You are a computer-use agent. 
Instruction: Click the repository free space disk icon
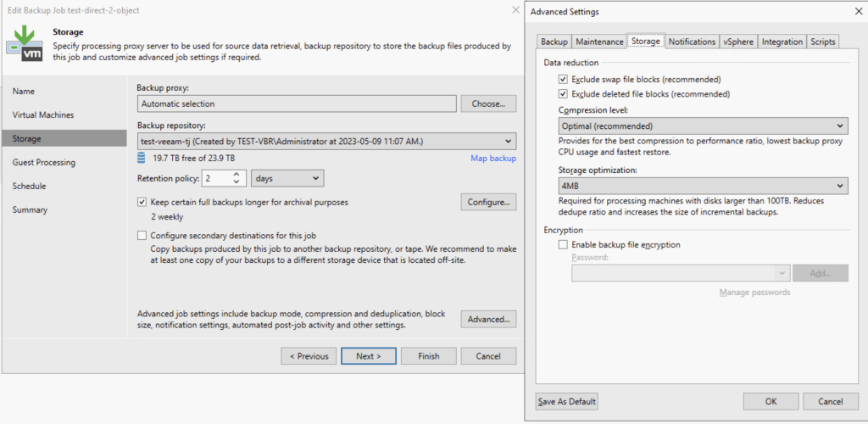pos(142,158)
